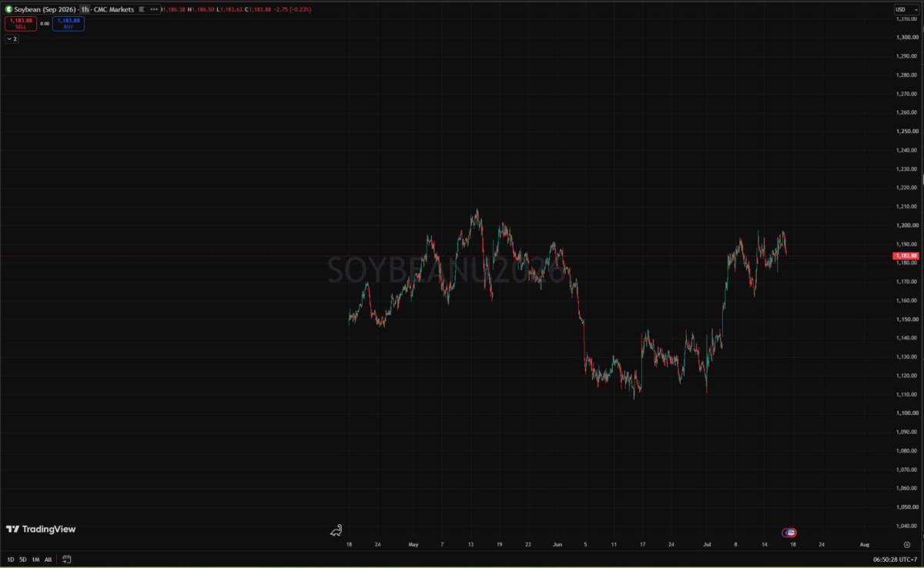Open the USD currency dropdown

900,9
